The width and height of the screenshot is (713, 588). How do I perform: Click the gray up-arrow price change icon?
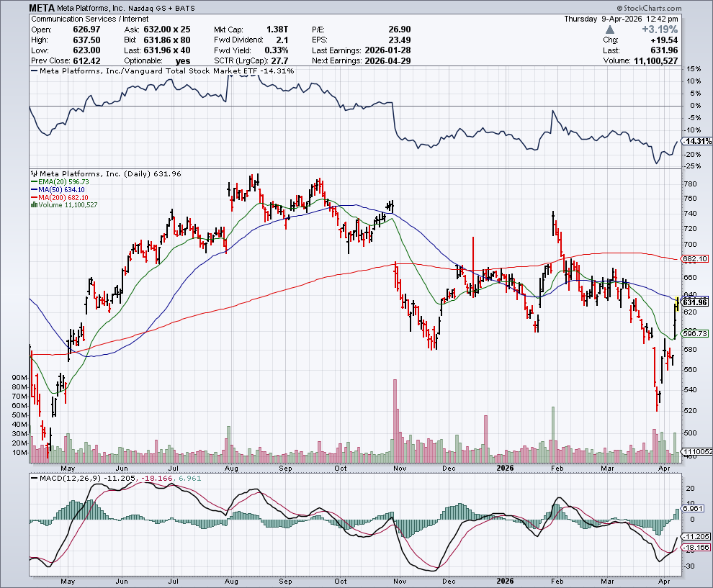coord(610,30)
